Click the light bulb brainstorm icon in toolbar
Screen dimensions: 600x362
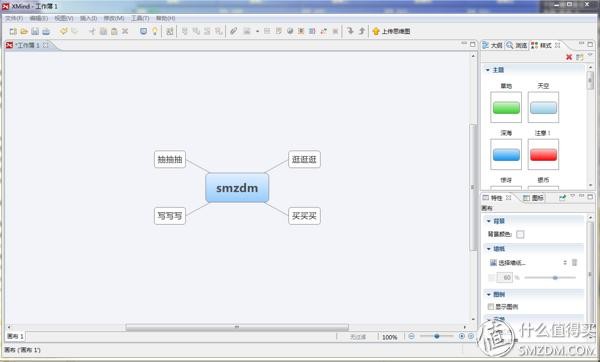[155, 31]
